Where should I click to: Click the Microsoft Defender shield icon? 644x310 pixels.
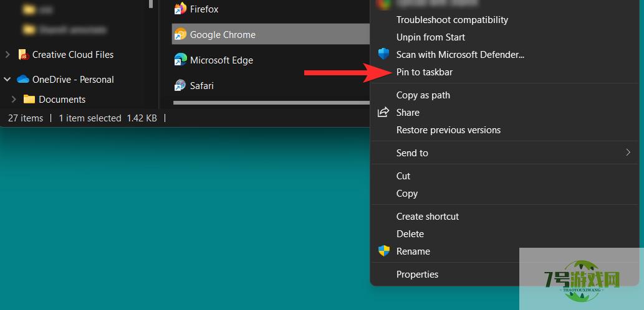383,54
